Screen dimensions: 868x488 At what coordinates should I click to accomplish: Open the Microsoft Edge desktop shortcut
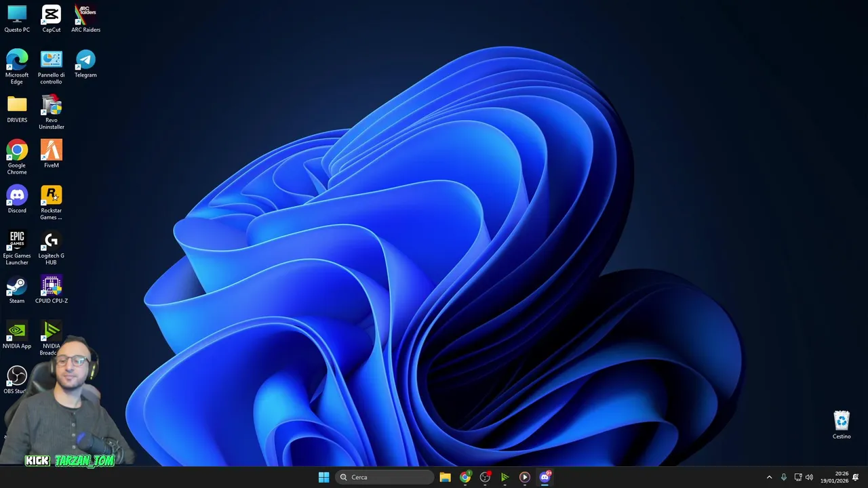[17, 67]
